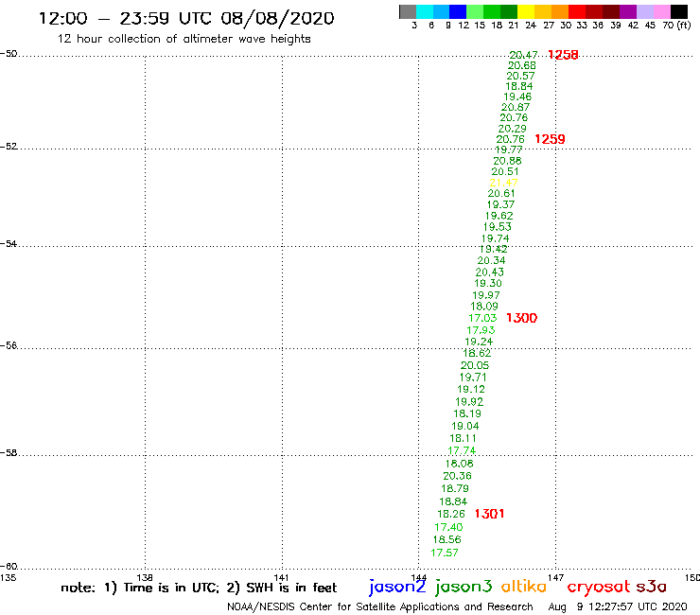
Task: Click the light green value 17.74
Action: pos(462,450)
